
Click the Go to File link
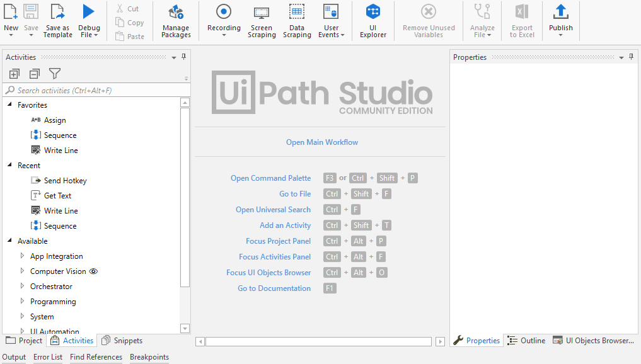point(295,194)
